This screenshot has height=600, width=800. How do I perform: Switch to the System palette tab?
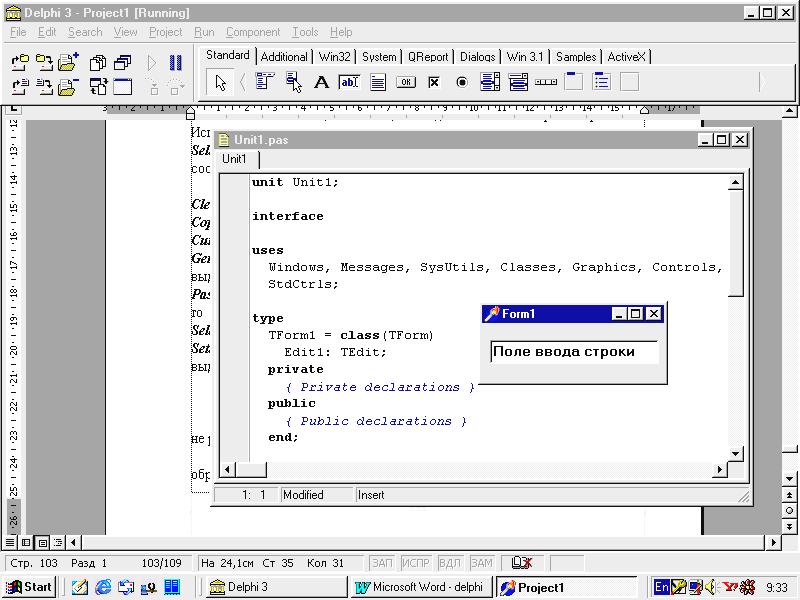(379, 57)
